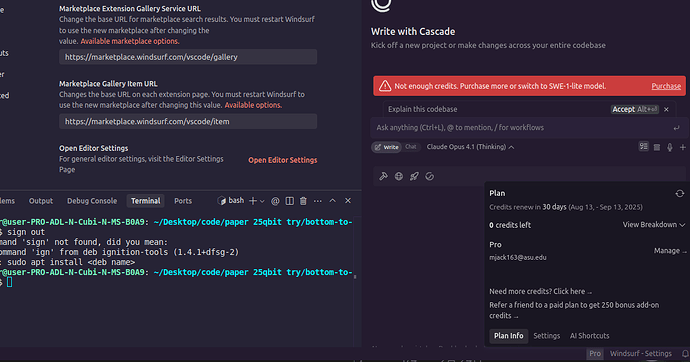Click the rocket deploy icon
The image size is (690, 362).
(x=414, y=176)
